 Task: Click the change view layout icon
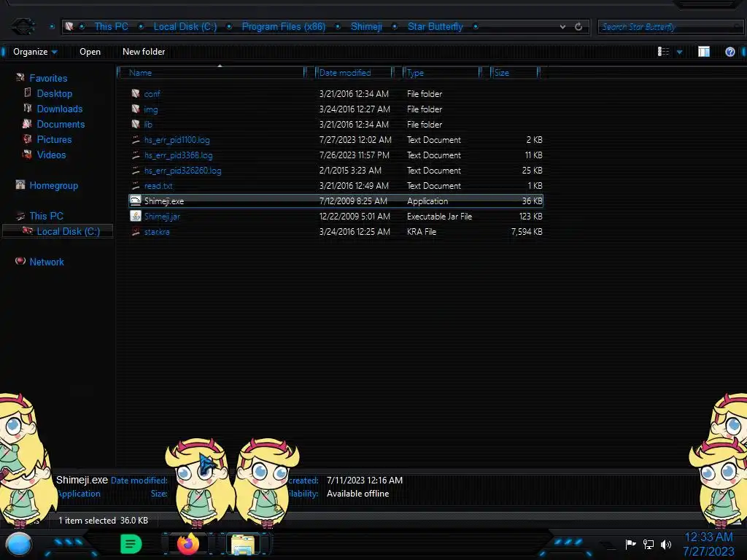coord(663,52)
